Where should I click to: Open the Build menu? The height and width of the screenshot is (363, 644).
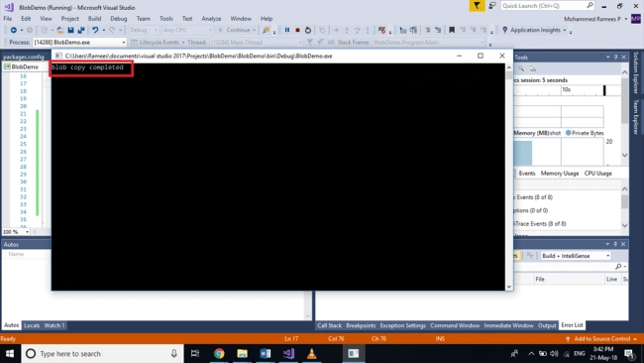tap(94, 19)
